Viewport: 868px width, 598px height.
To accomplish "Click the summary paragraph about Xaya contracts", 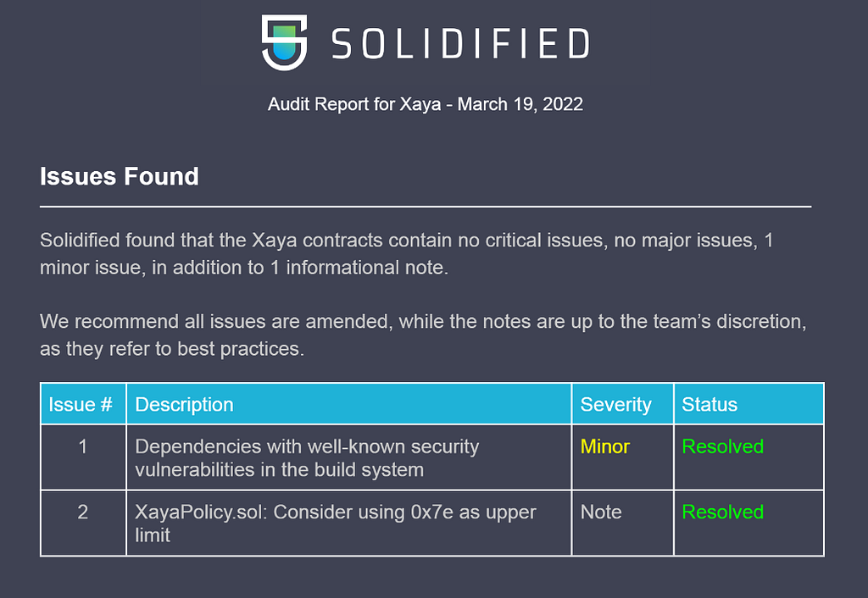I will tap(407, 254).
